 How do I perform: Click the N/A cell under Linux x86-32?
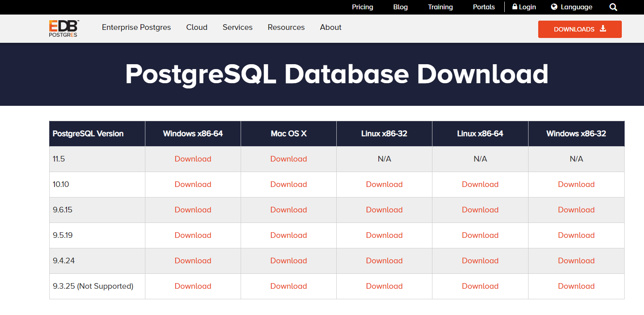[x=384, y=159]
